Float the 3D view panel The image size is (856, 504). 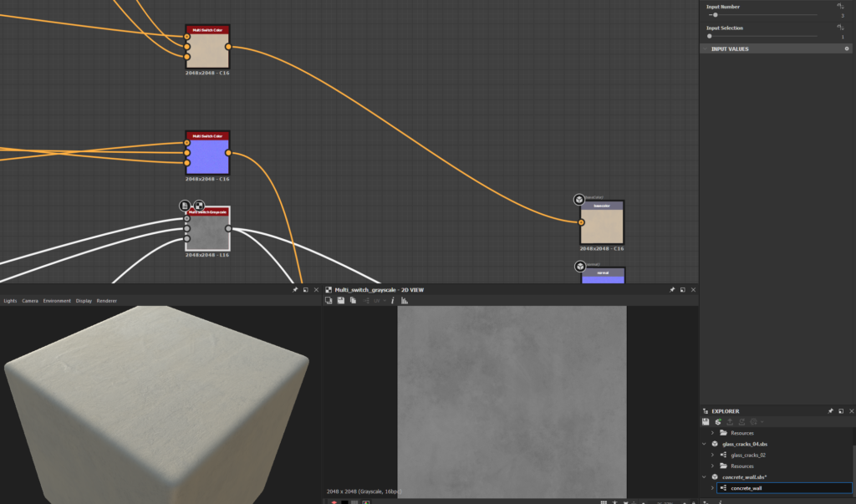point(306,290)
